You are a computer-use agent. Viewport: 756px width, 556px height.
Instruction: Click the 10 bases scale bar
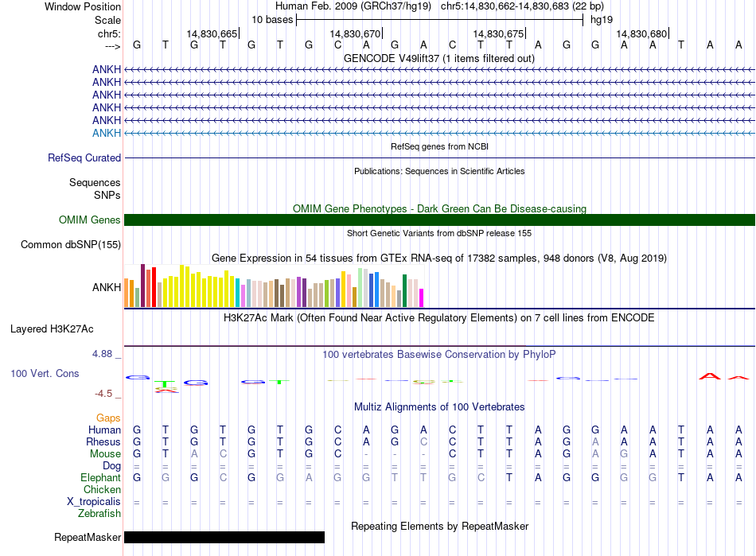(439, 19)
